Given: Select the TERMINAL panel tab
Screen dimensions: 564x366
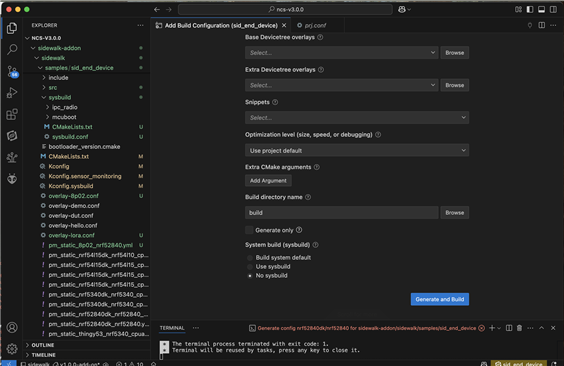Looking at the screenshot, I should 172,328.
